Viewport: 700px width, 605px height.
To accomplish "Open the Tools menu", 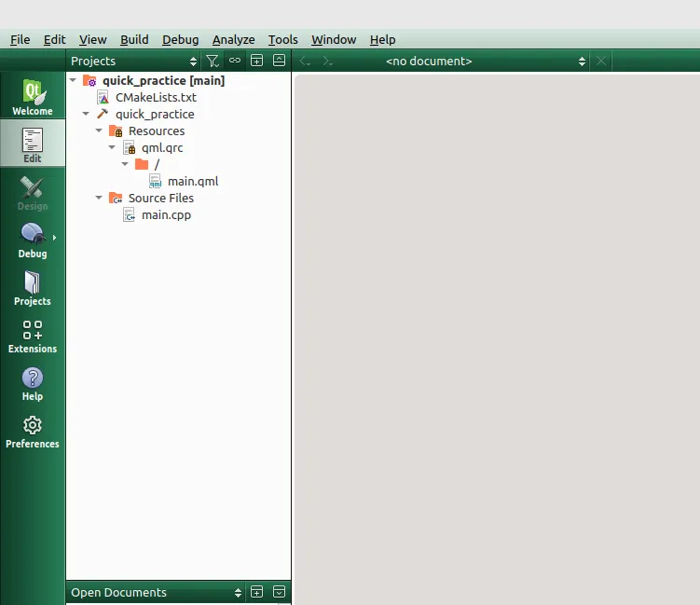I will [283, 40].
